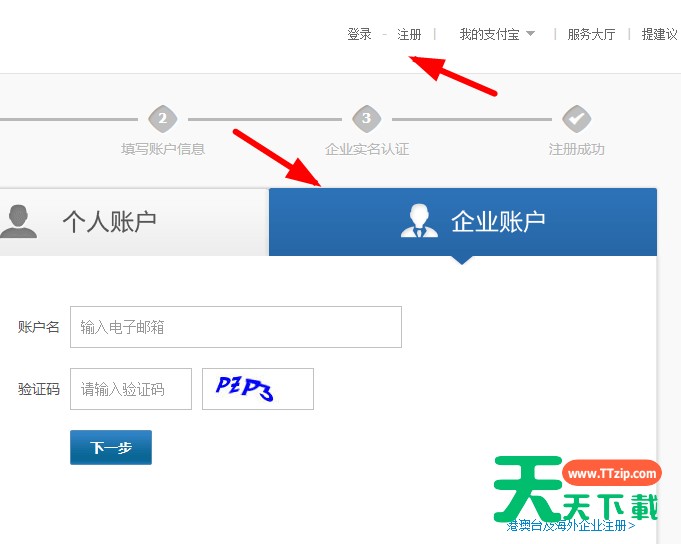Open 港澳台及海外企业注册 link
The height and width of the screenshot is (544, 681).
(570, 526)
